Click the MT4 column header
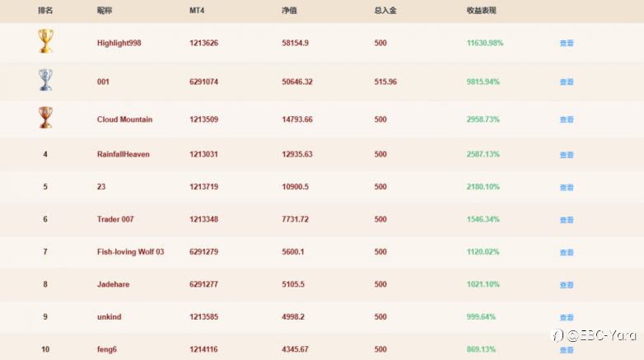This screenshot has height=360, width=644. (x=197, y=11)
